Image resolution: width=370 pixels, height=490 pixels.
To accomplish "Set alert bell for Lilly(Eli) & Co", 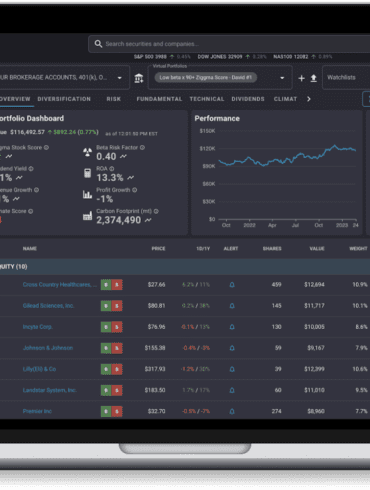I will click(x=232, y=369).
